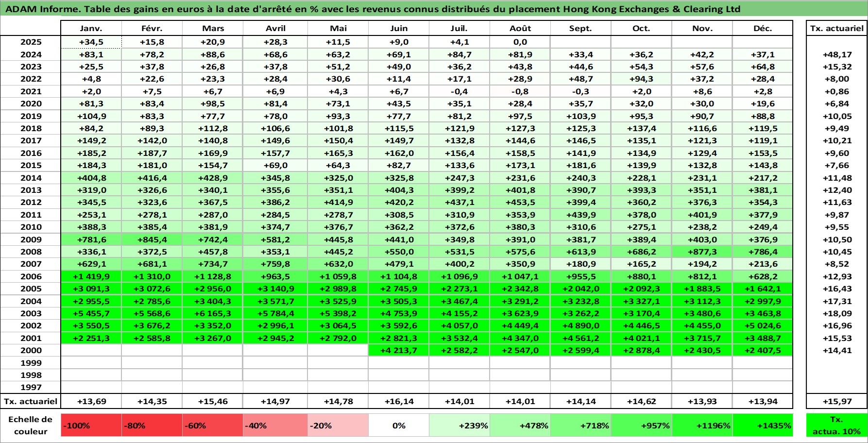
Task: Select the +137,4 cell for Oct. 2018
Action: tap(642, 128)
